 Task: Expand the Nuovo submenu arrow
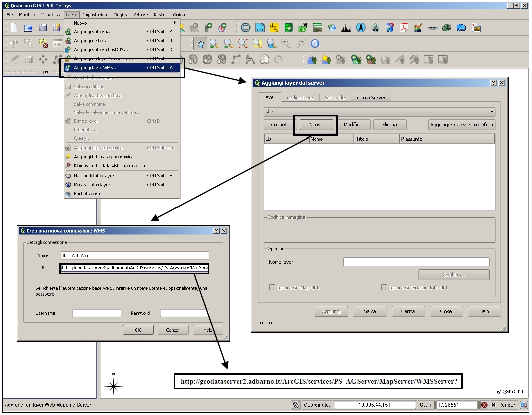pos(175,23)
